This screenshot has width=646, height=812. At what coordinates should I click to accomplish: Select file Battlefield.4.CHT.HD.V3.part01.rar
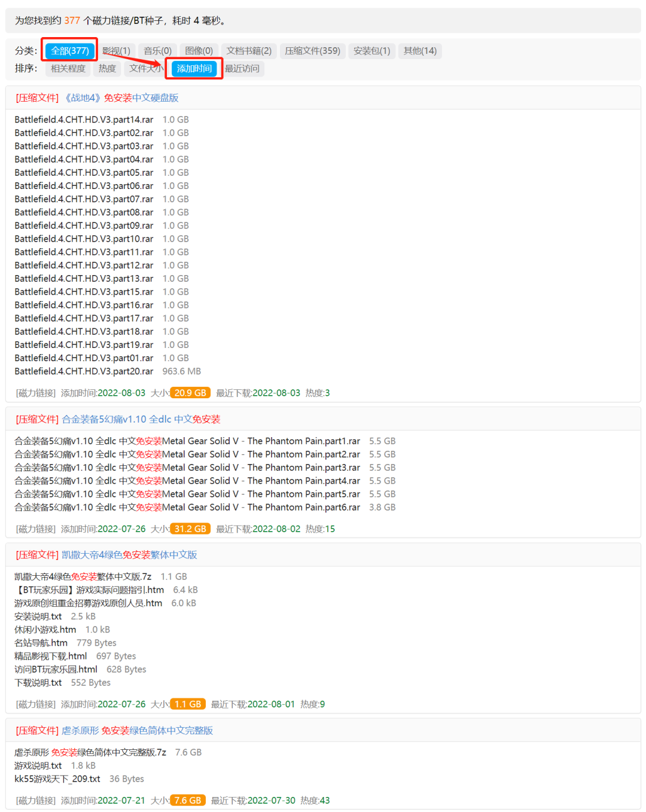[84, 358]
